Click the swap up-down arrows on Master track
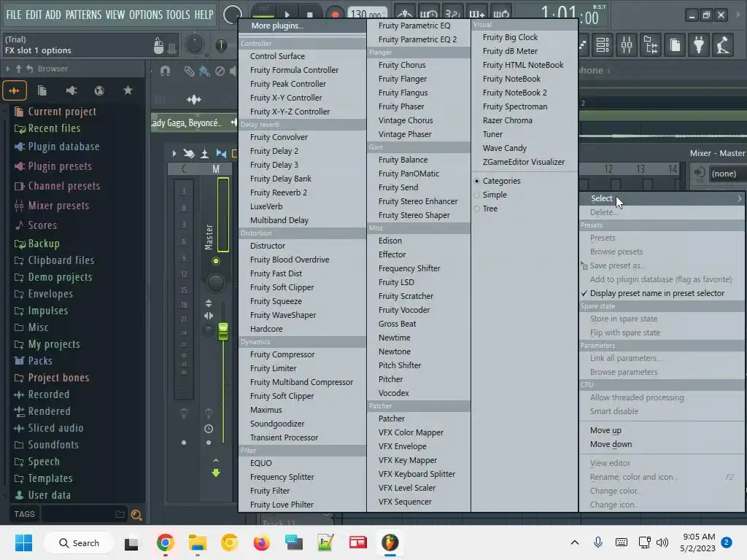 click(x=209, y=303)
